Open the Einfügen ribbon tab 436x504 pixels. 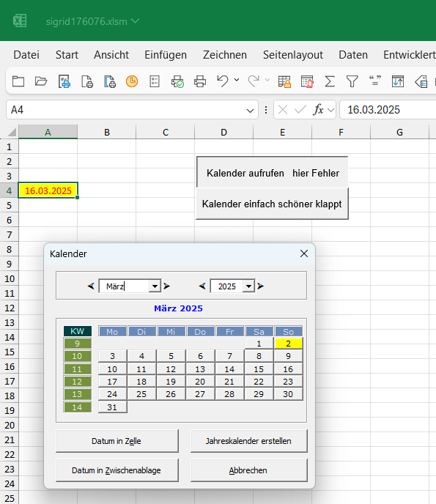(x=166, y=55)
